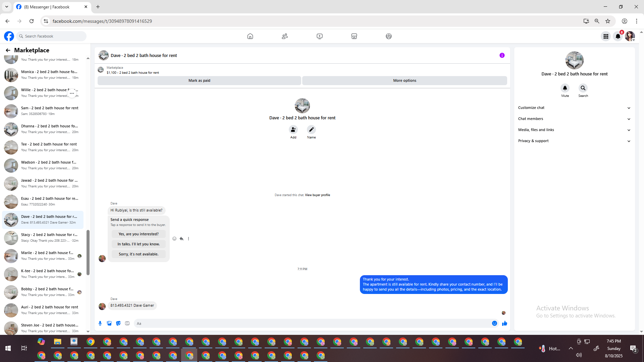Open the emoji picker in message box
The image size is (644, 362).
click(494, 323)
